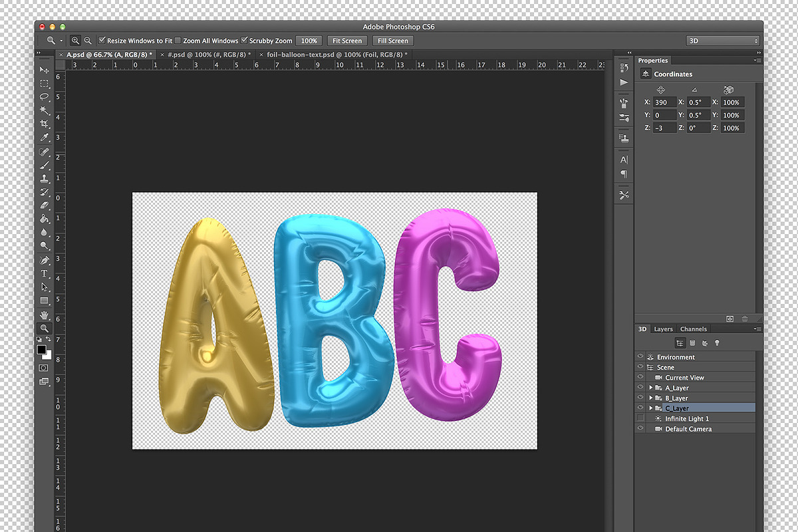Select the Rectangular Marquee tool
798x532 pixels.
click(45, 83)
